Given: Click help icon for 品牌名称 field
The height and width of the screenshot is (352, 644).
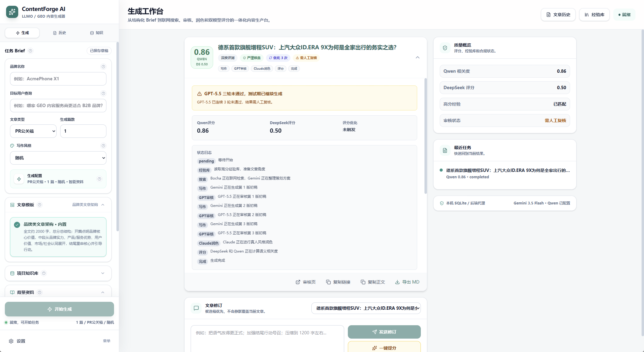Looking at the screenshot, I should [x=103, y=67].
